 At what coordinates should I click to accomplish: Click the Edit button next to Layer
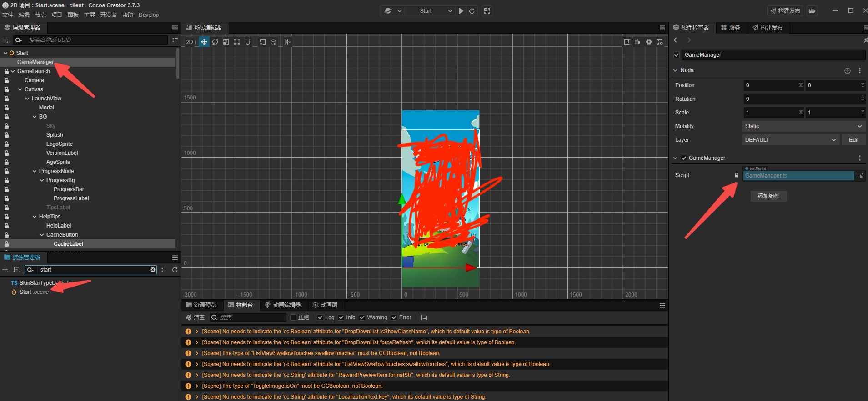coord(853,140)
